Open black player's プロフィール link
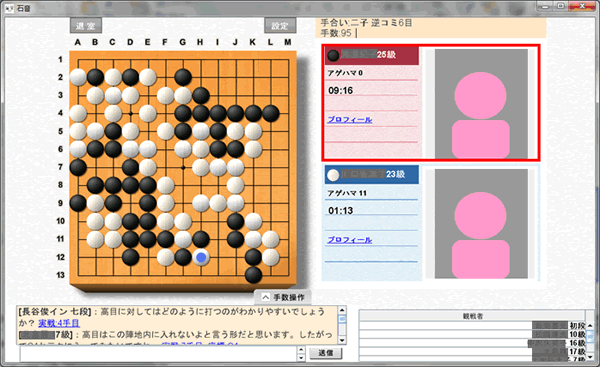 click(350, 119)
